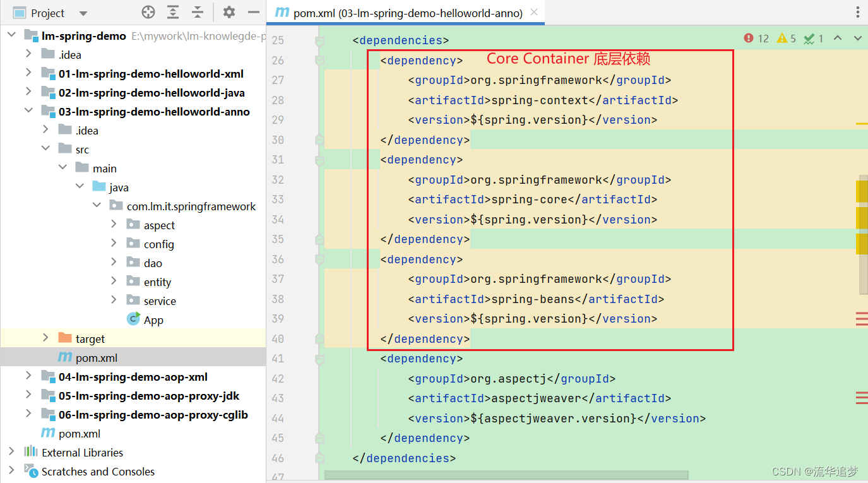Fold the dependency block at line 31
This screenshot has width=868, height=483.
pos(319,160)
